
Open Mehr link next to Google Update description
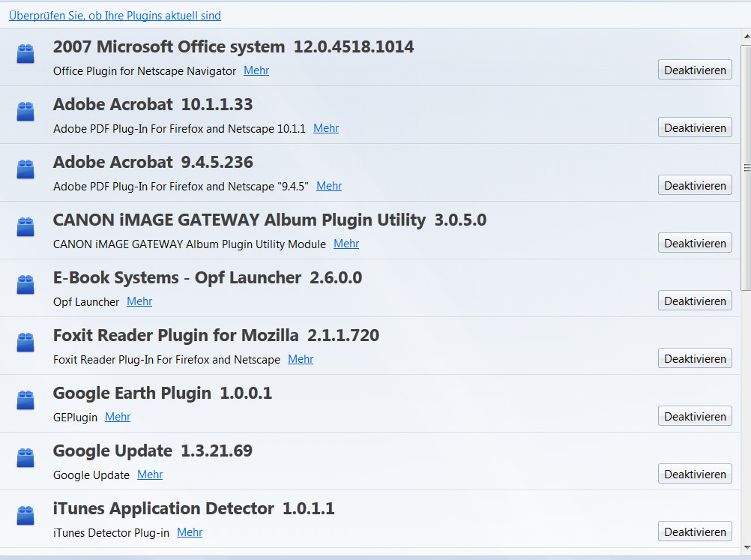[x=150, y=475]
